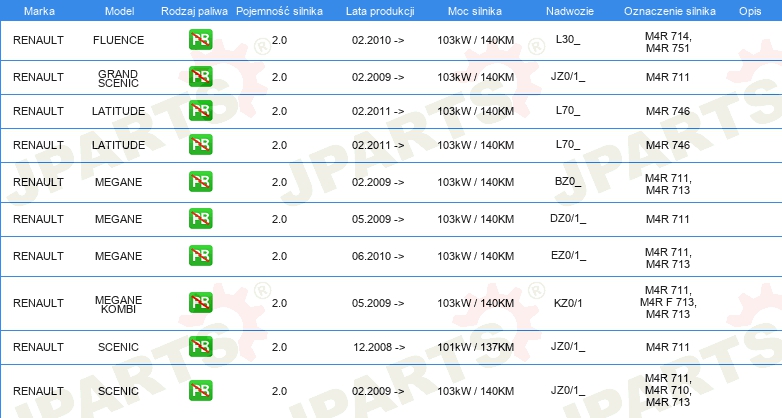Click the 02.2009 -> date in the MEGANE BZ0_ row
Viewport: 782px width, 418px height.
point(378,182)
